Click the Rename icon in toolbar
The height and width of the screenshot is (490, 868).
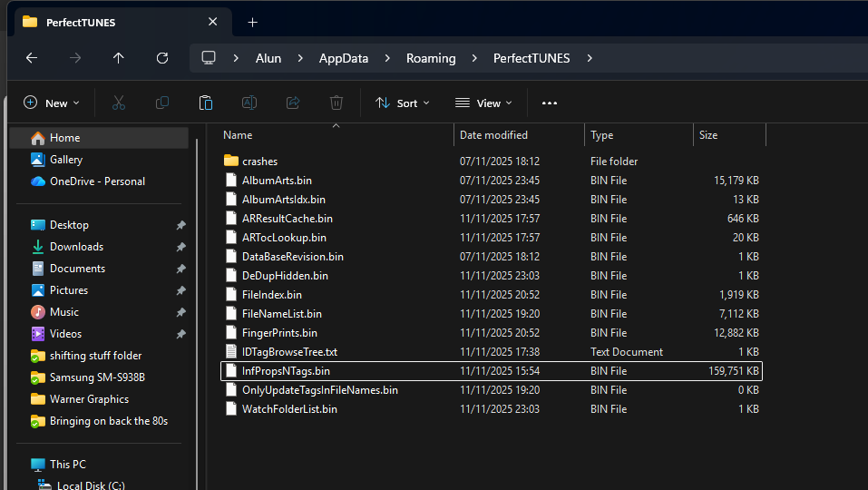click(249, 103)
